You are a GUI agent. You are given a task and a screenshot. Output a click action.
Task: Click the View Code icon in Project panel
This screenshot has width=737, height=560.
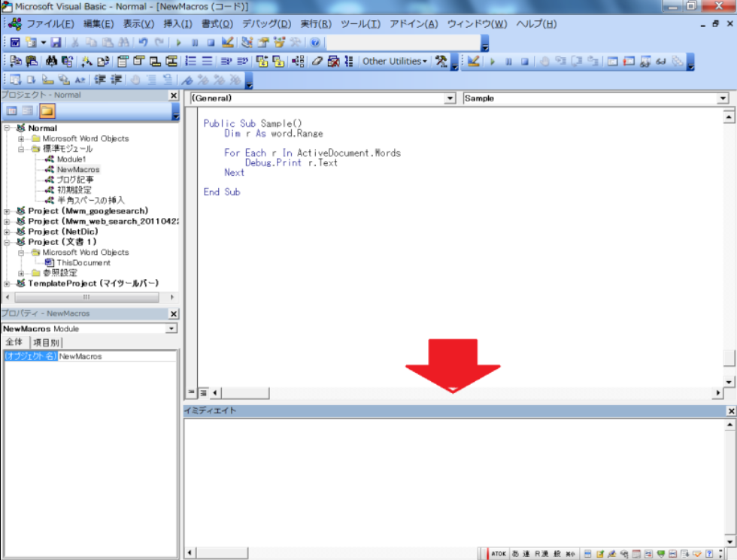11,111
